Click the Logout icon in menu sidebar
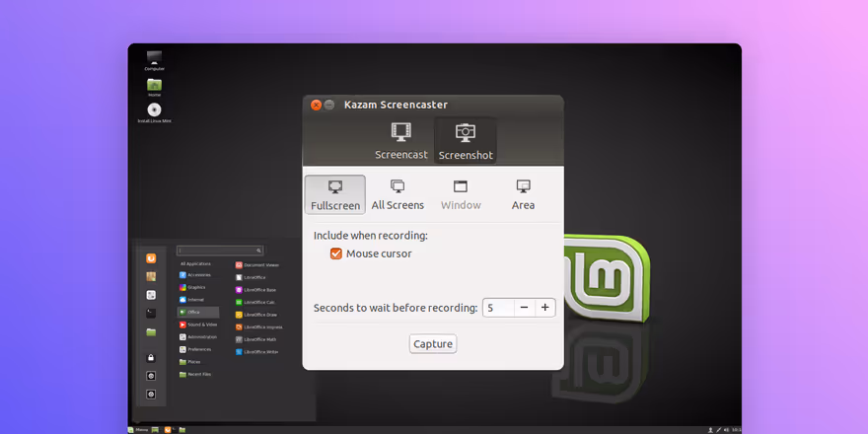 pos(151,377)
